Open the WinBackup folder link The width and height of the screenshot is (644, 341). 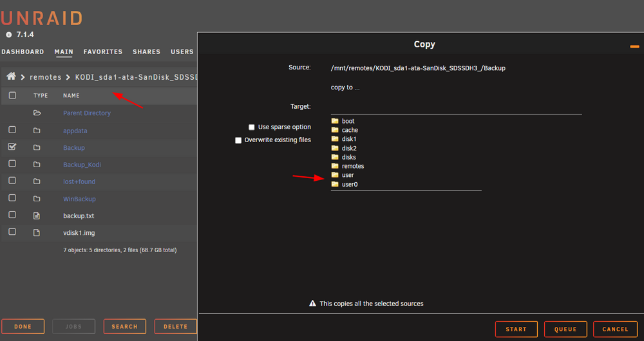(79, 199)
